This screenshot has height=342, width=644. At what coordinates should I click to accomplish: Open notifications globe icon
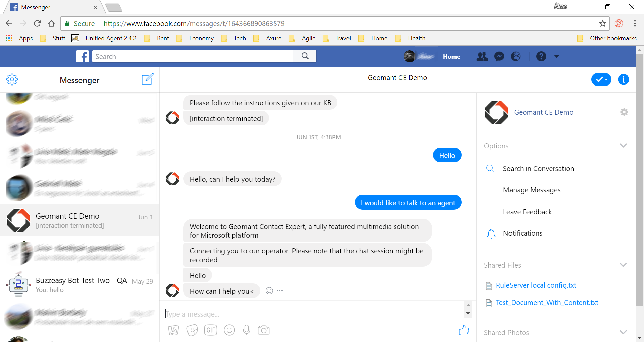coord(516,56)
